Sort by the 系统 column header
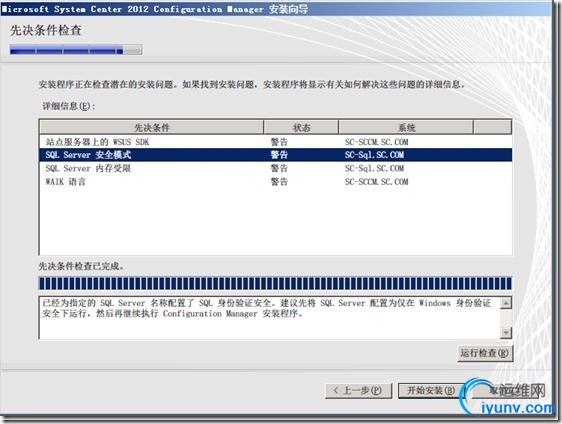Screen dimensions: 562x424 [406, 127]
